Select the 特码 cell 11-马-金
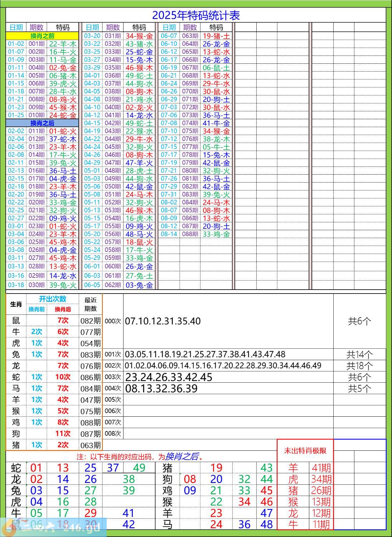Viewport: 392px width, 537px height. [x=63, y=60]
